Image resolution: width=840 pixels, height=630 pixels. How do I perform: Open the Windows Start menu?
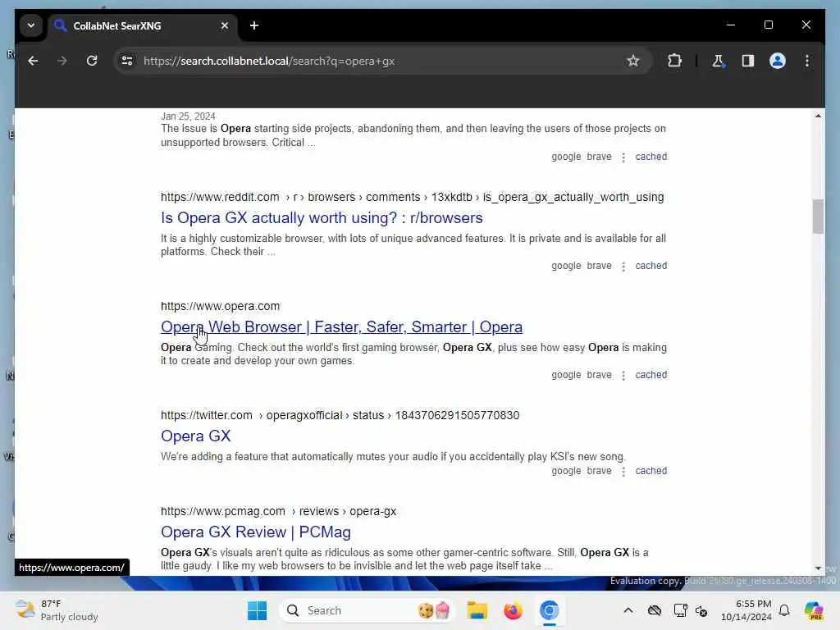pyautogui.click(x=257, y=610)
